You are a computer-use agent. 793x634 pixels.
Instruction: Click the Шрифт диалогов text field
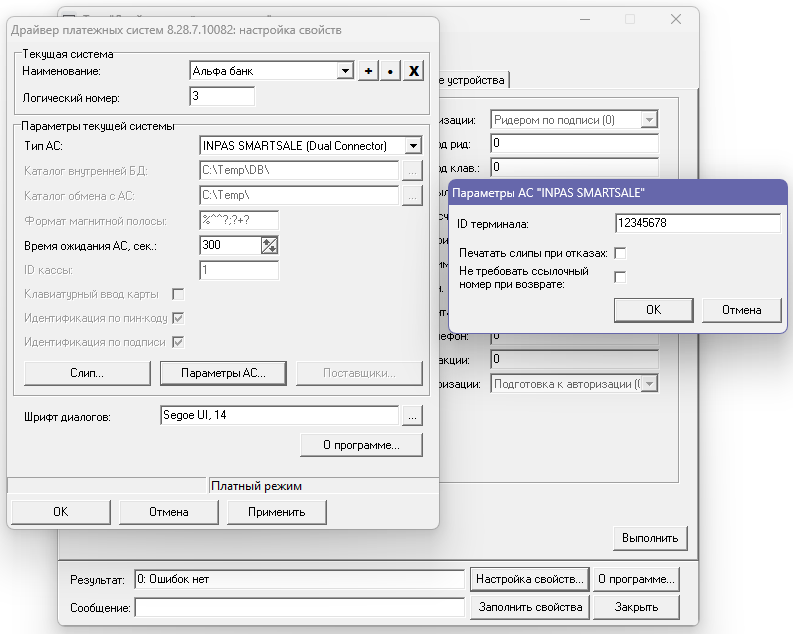(x=279, y=416)
